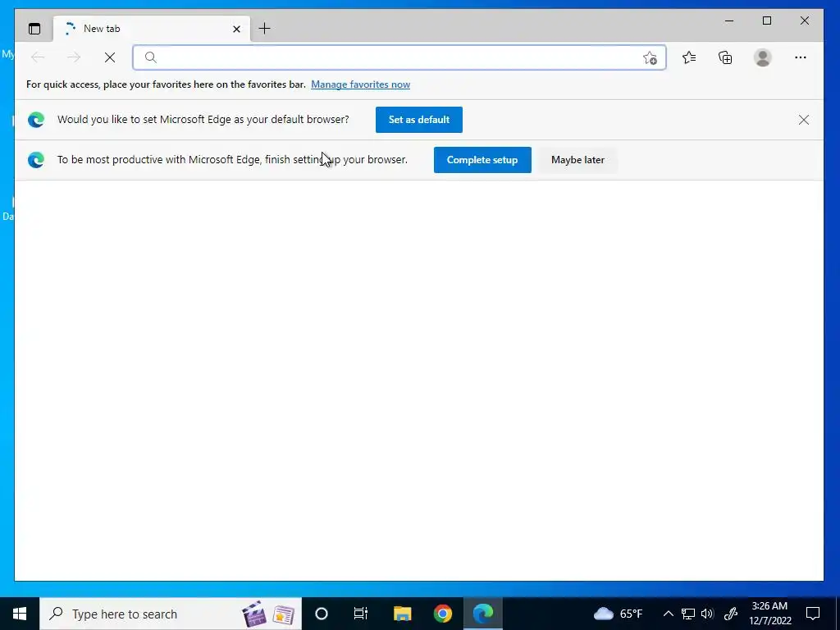The width and height of the screenshot is (840, 630).
Task: Select Microsoft Edge taskbar icon
Action: [482, 614]
